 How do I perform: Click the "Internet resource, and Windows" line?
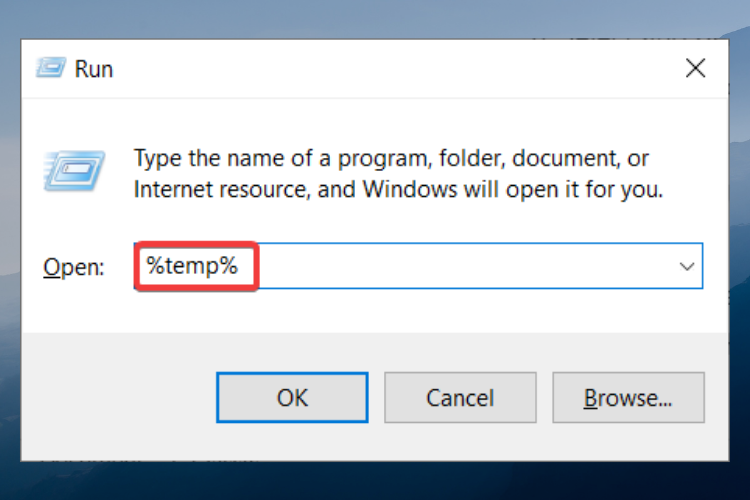click(398, 189)
